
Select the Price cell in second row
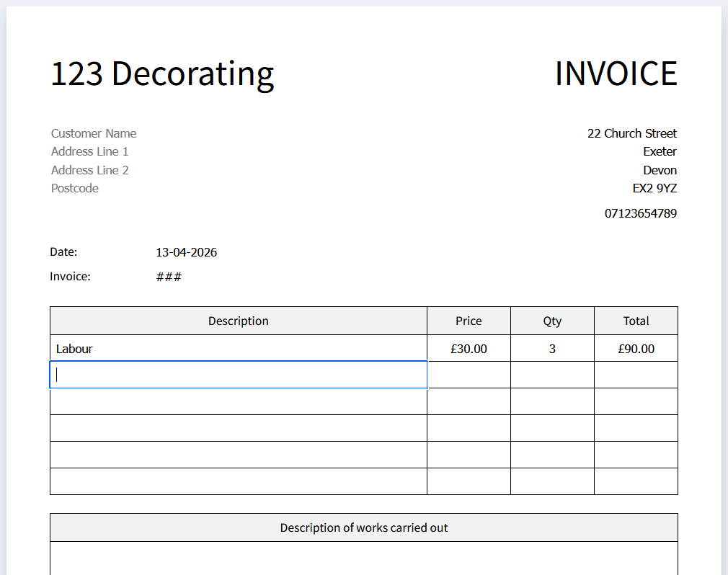click(469, 375)
